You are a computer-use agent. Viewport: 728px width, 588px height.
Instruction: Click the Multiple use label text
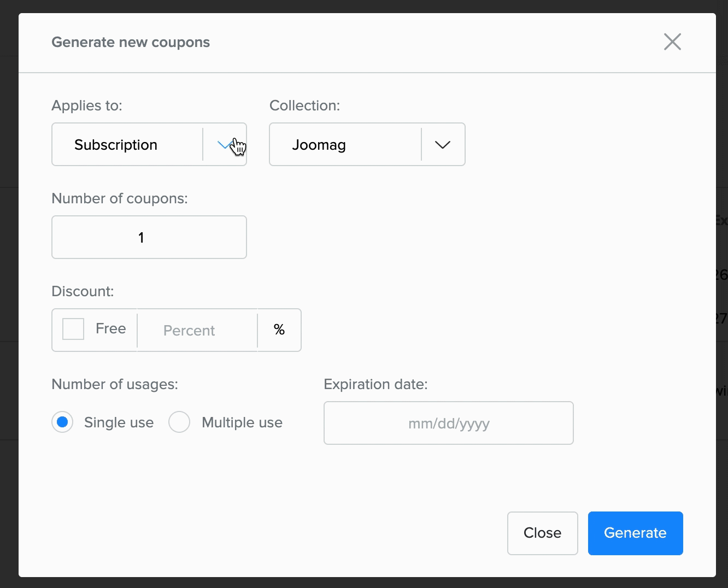[242, 422]
